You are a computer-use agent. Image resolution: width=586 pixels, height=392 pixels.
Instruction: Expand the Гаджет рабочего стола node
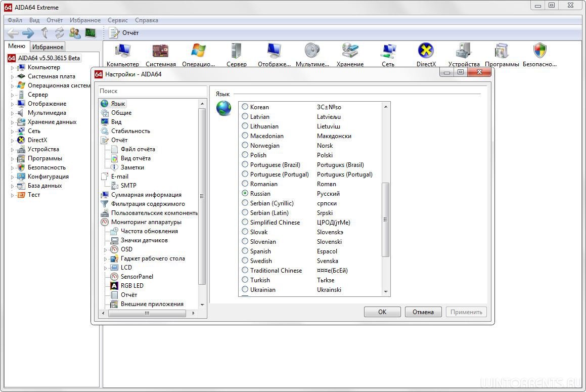[105, 259]
